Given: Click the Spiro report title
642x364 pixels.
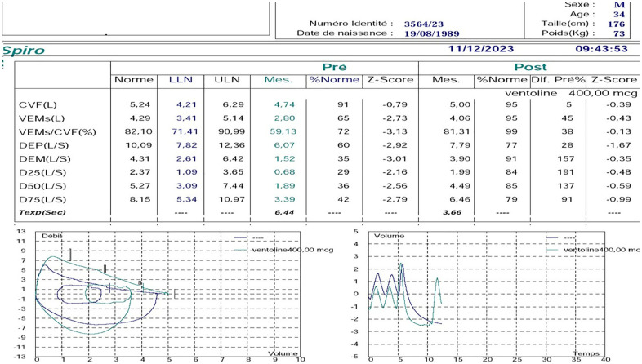Looking at the screenshot, I should pyautogui.click(x=25, y=51).
